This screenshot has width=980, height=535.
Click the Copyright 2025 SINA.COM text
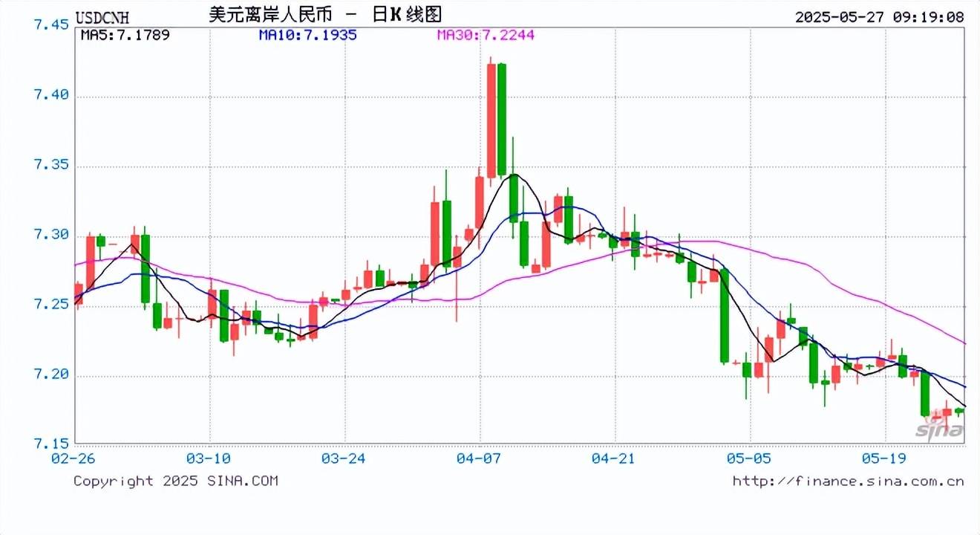click(x=175, y=481)
